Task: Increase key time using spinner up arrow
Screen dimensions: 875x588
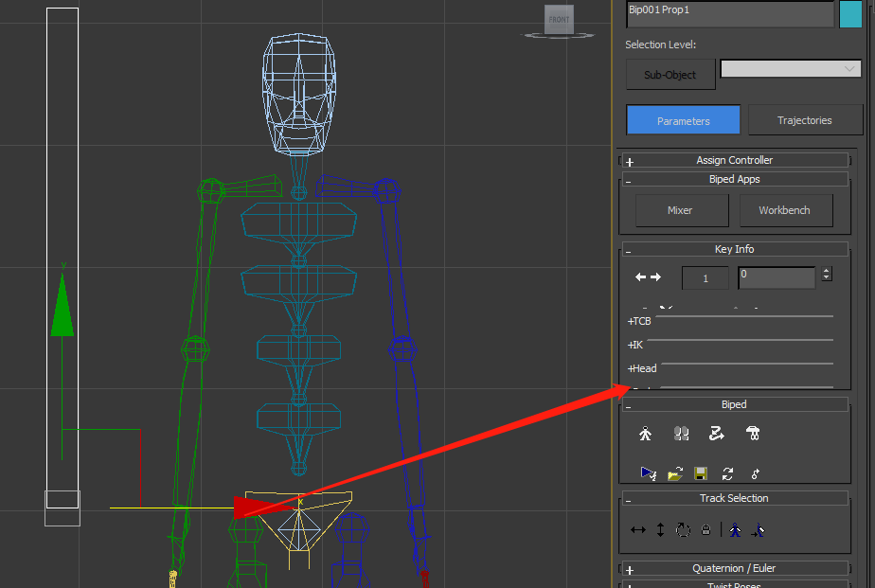Action: [x=827, y=271]
